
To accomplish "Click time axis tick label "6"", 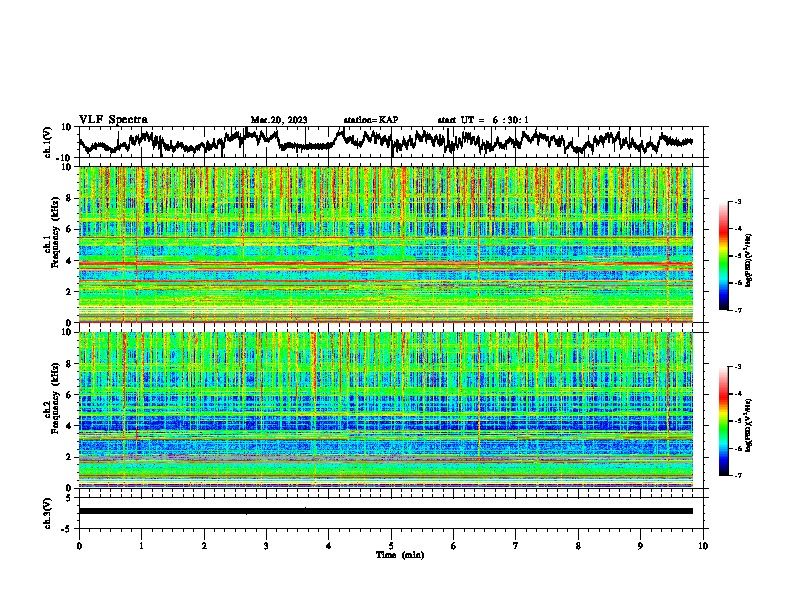I will tap(454, 546).
